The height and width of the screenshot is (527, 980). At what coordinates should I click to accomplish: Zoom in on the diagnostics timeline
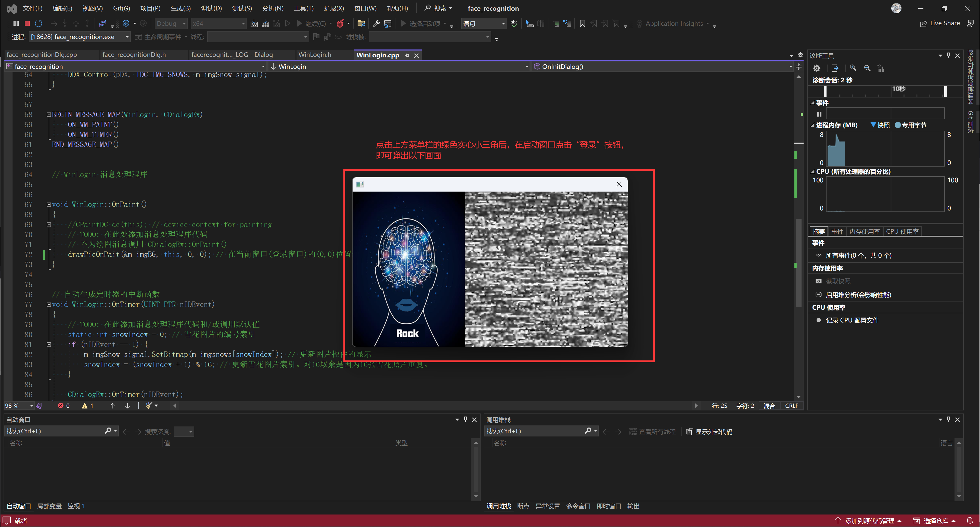tap(853, 68)
